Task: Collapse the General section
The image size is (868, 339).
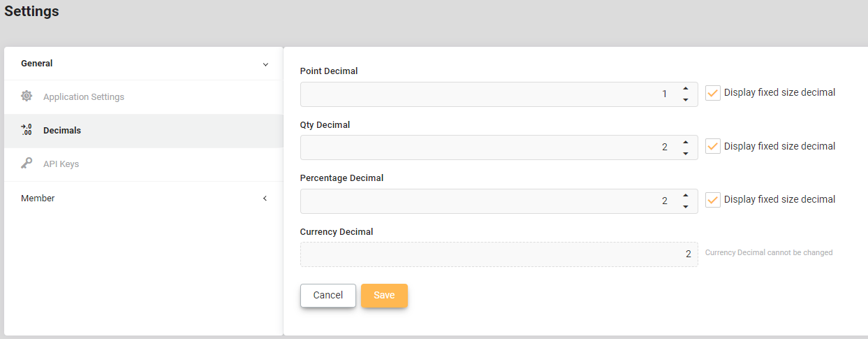Action: 265,64
